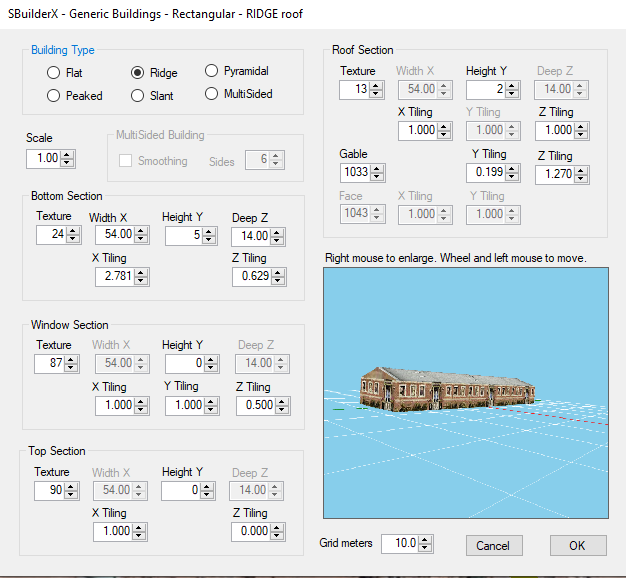Click Top Section Z Tiling field 0.000
The image size is (626, 578).
[250, 532]
